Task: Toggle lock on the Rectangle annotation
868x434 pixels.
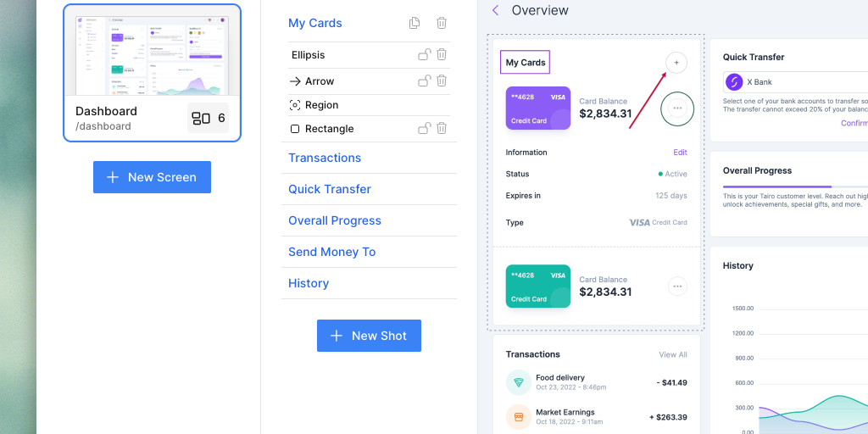Action: tap(424, 129)
